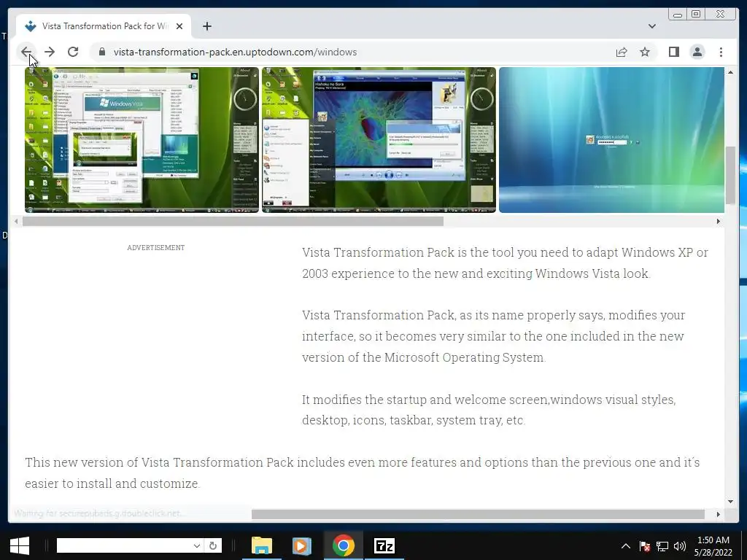Open the media player taskbar icon
Screen dimensions: 747x560
tap(301, 545)
